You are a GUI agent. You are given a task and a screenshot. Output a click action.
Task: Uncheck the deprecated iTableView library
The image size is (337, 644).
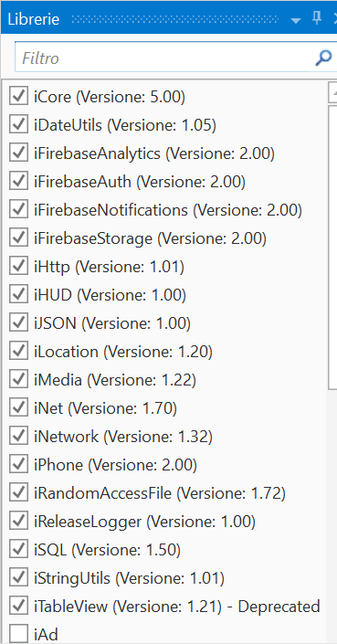18,607
